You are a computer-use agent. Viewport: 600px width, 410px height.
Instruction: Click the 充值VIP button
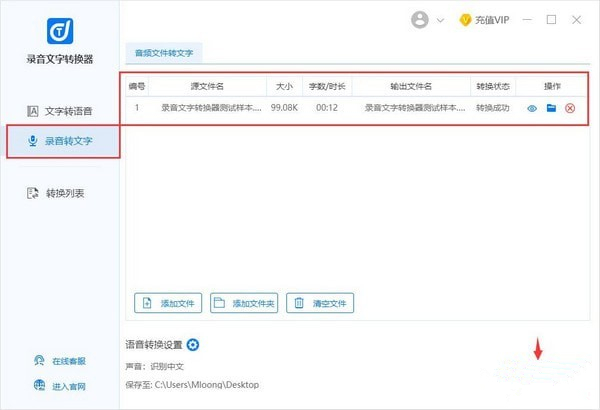[484, 20]
